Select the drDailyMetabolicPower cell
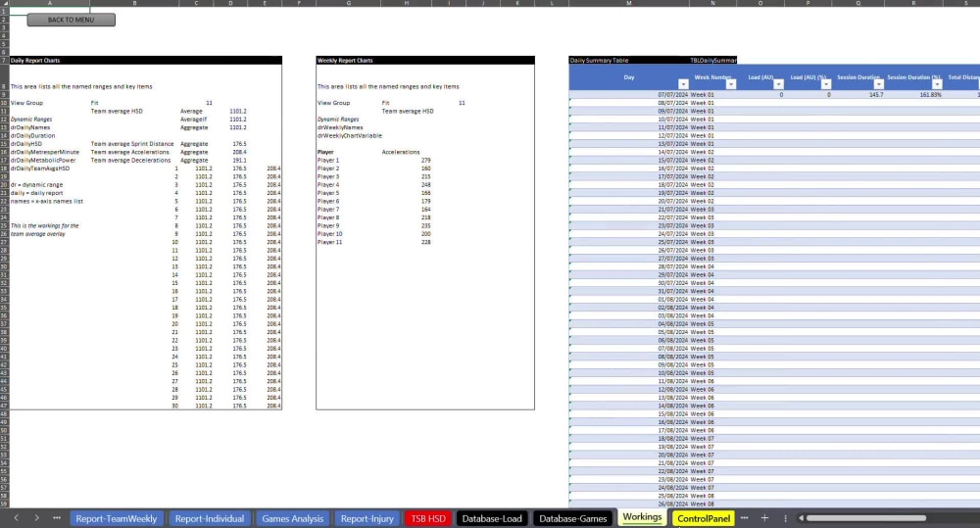The height and width of the screenshot is (528, 980). tap(42, 161)
